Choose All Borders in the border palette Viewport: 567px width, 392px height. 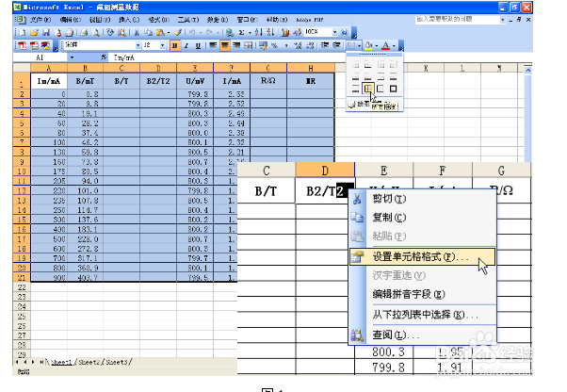coord(368,89)
